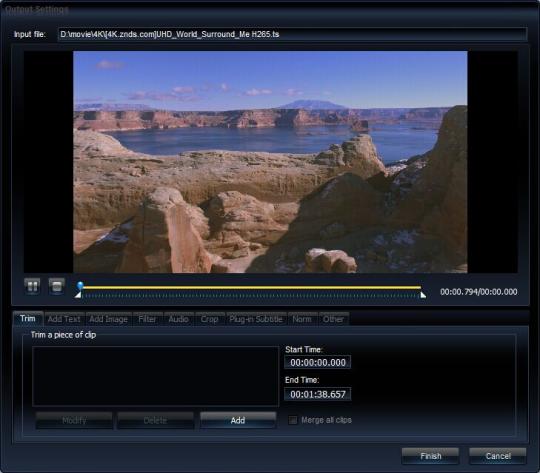Viewport: 540px width, 473px height.
Task: Click the Start Time field
Action: 318,362
